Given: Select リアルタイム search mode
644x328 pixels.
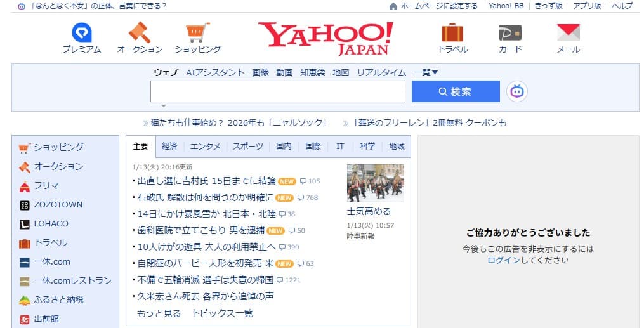Looking at the screenshot, I should [x=381, y=73].
